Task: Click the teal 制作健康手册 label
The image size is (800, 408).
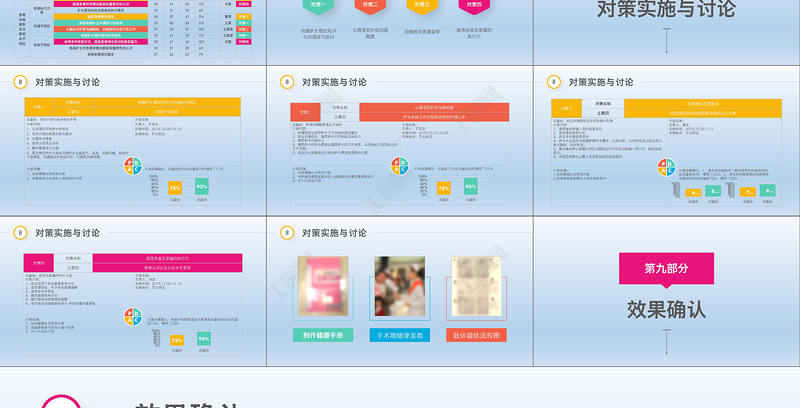Action: pyautogui.click(x=317, y=335)
